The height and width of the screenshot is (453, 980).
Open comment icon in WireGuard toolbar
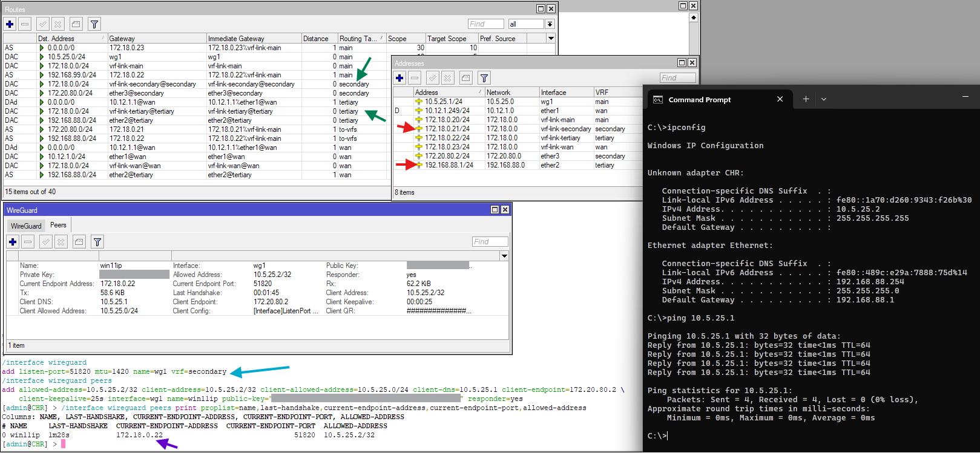pyautogui.click(x=79, y=242)
